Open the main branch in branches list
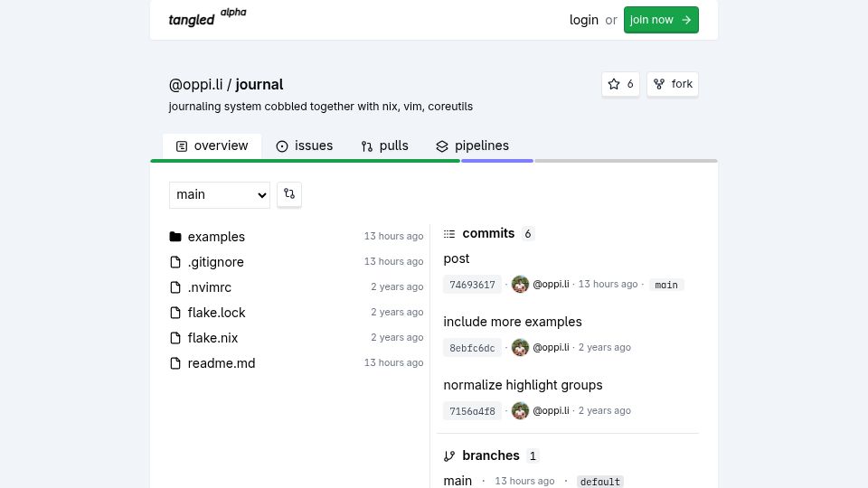Viewport: 868px width, 488px height. click(x=458, y=481)
